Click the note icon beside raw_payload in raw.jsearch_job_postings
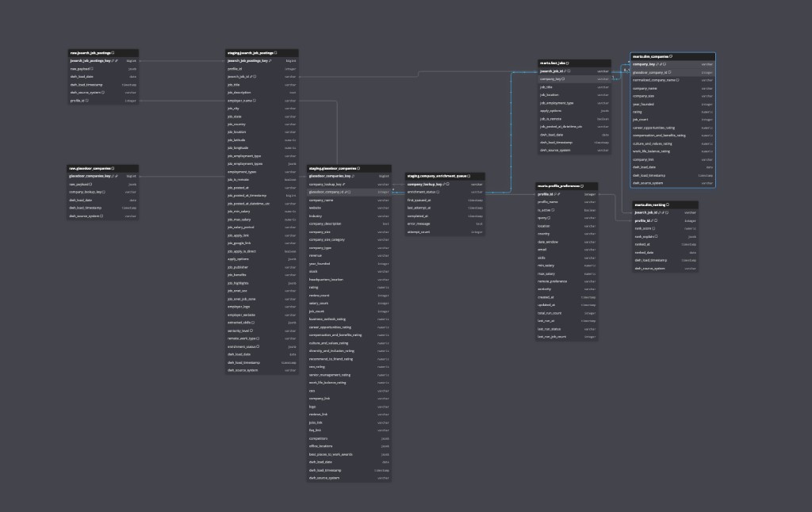 coord(91,68)
